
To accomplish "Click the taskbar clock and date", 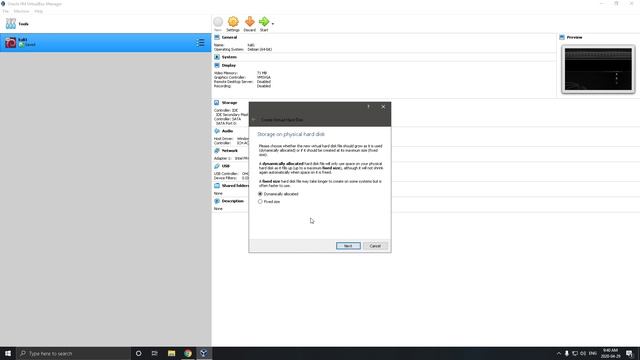I will [611, 353].
